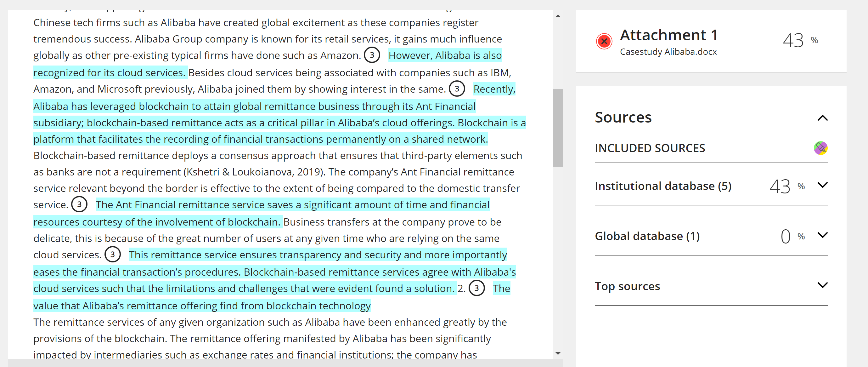The height and width of the screenshot is (367, 868).
Task: Collapse the Sources panel chevron
Action: [822, 118]
